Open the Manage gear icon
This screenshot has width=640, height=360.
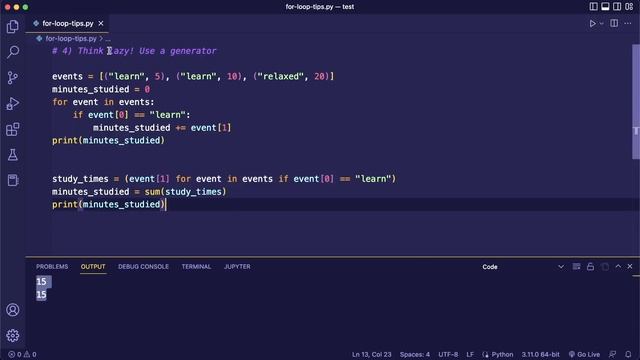[13, 336]
